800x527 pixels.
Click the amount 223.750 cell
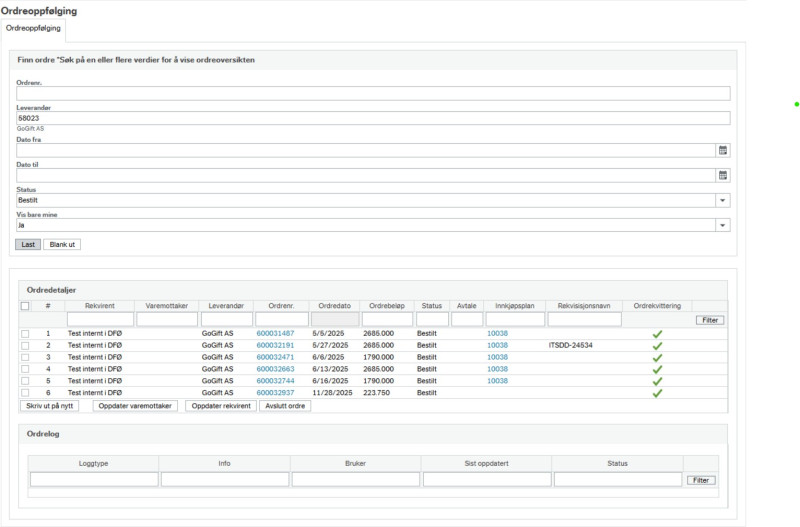click(377, 393)
